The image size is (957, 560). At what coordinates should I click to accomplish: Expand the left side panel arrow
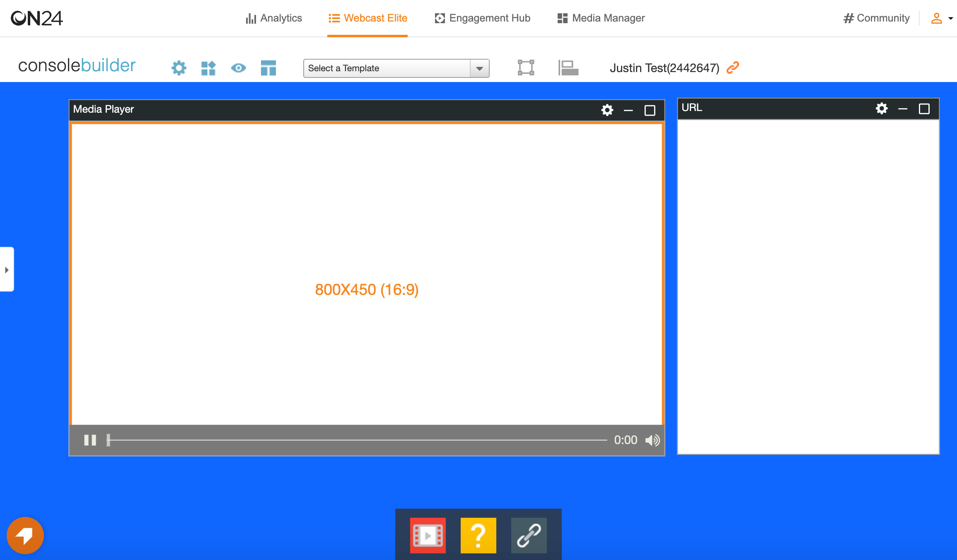(7, 270)
